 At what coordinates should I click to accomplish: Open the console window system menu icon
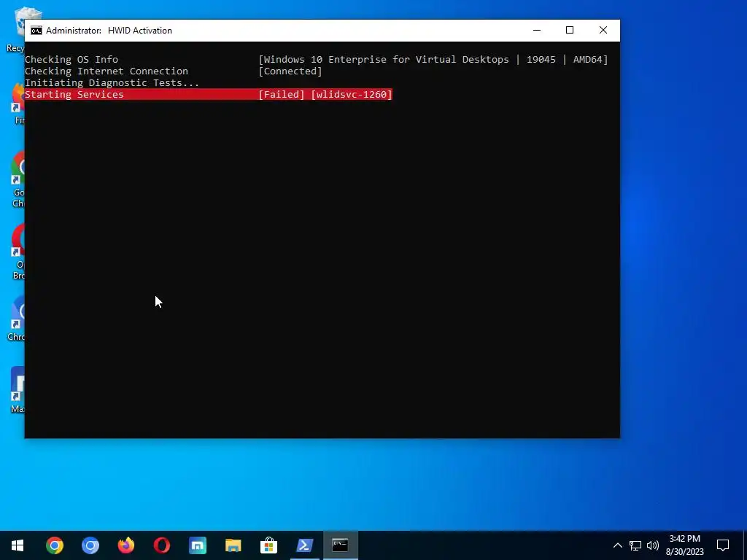36,31
